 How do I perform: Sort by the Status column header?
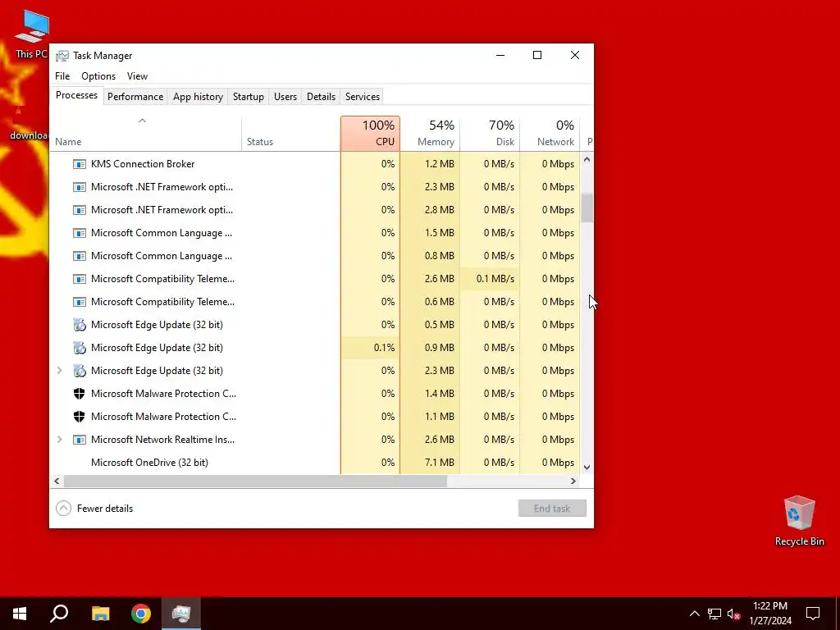click(x=290, y=134)
